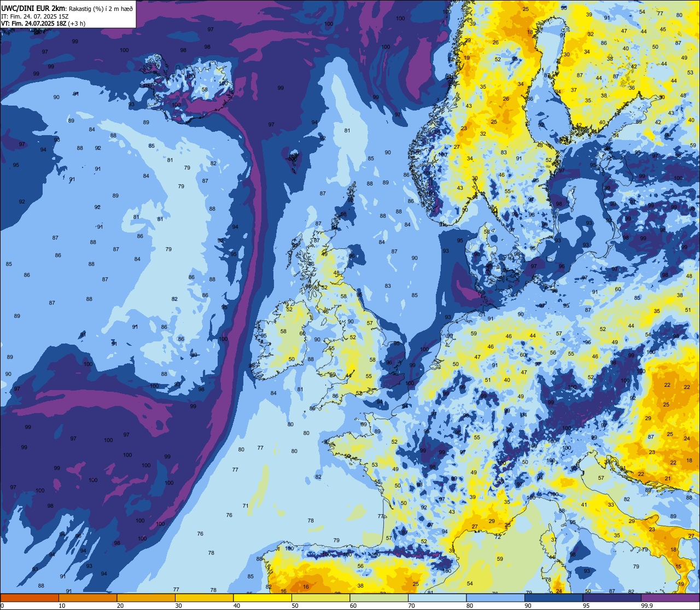
Task: Click the legend scale label "20"
Action: pyautogui.click(x=120, y=606)
